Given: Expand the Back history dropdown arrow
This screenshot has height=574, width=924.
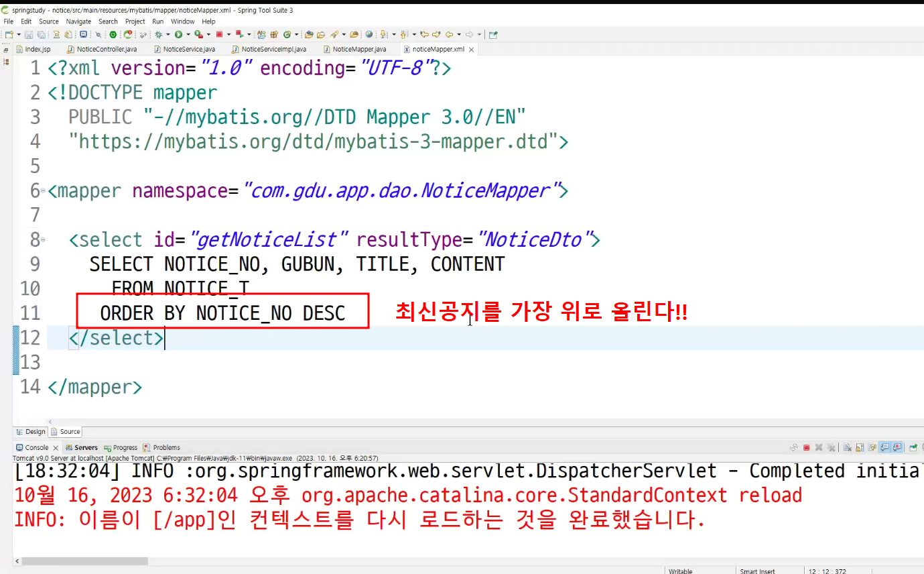Looking at the screenshot, I should (459, 34).
